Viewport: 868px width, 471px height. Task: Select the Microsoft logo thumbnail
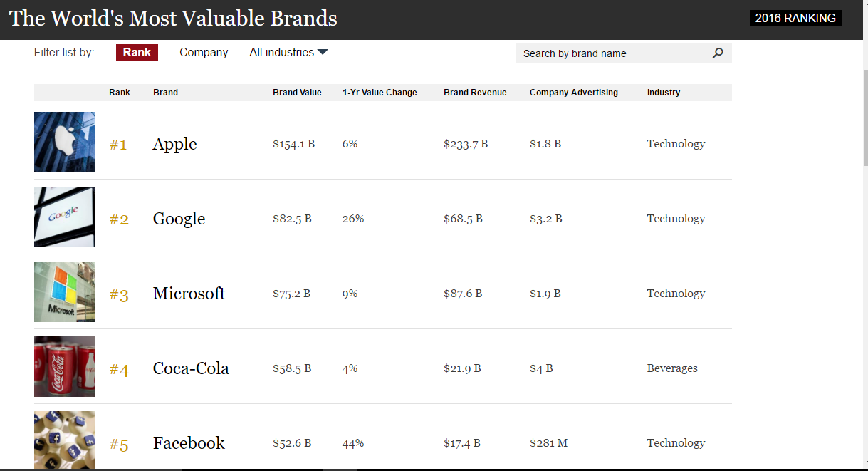64,291
